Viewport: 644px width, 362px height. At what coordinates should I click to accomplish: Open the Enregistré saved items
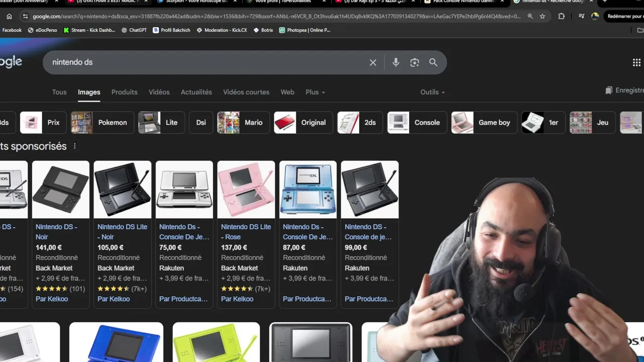tap(624, 90)
